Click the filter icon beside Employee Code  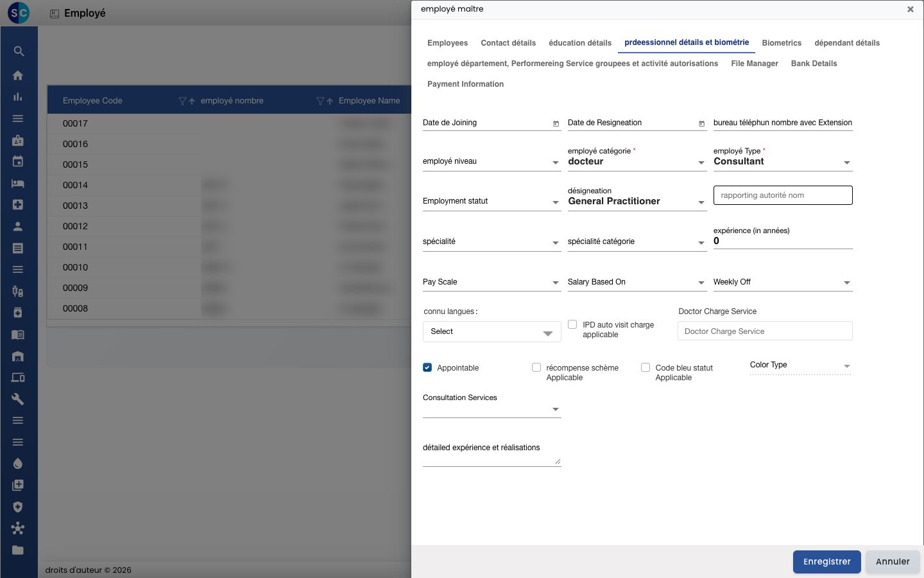182,101
